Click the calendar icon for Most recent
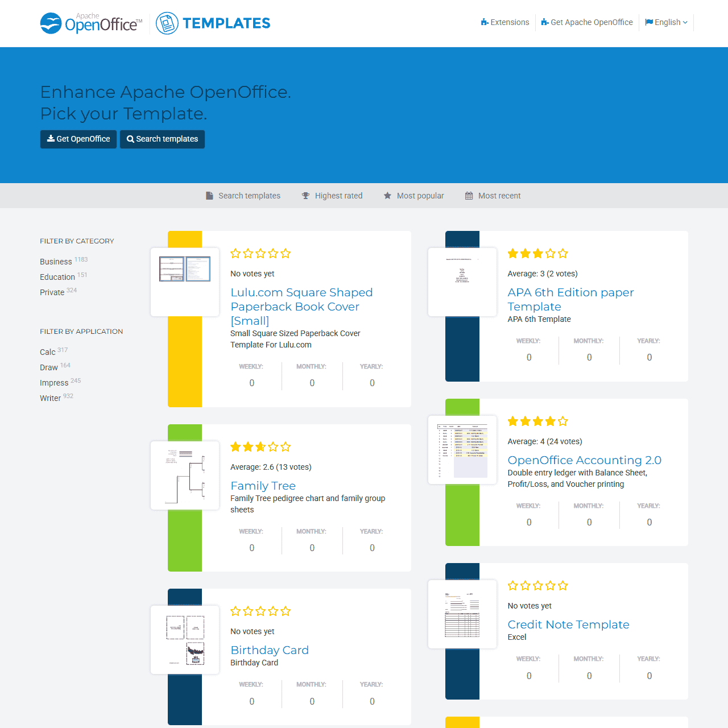Screen dimensions: 728x728 pyautogui.click(x=469, y=196)
